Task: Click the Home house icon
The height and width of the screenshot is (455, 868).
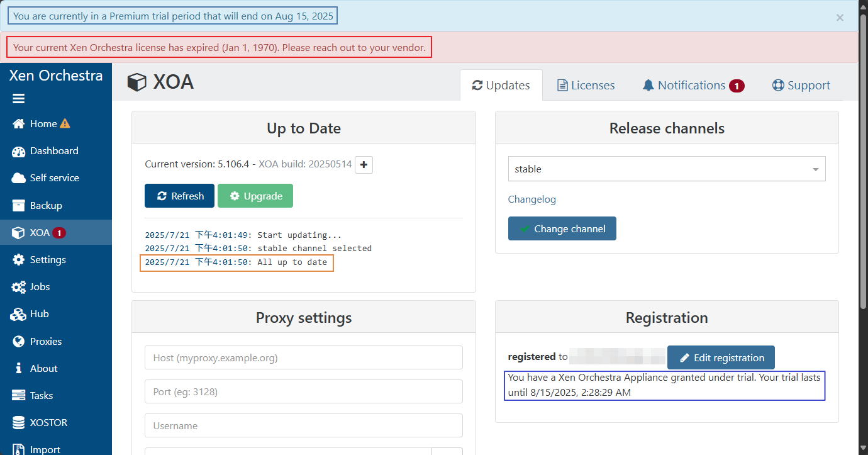Action: [19, 124]
